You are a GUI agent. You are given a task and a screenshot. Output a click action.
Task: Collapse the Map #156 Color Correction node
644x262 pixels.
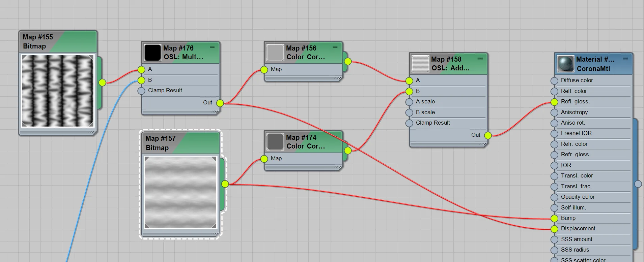pyautogui.click(x=335, y=47)
